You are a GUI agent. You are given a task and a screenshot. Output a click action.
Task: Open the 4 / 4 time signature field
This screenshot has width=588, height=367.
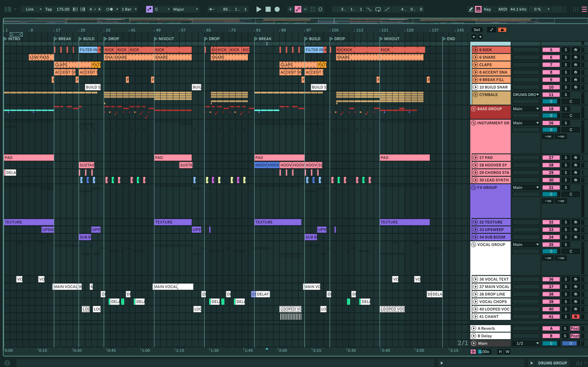[x=96, y=9]
